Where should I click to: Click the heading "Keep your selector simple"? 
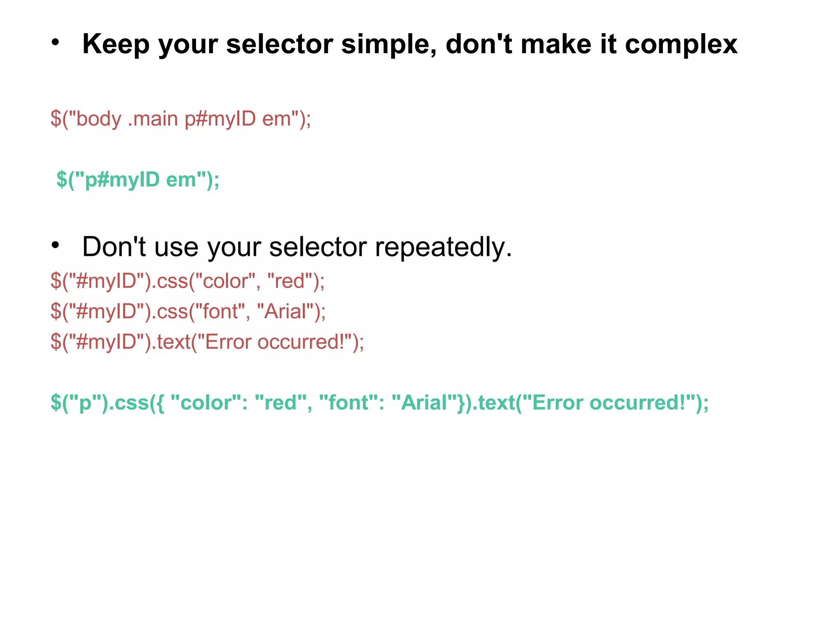pos(409,44)
